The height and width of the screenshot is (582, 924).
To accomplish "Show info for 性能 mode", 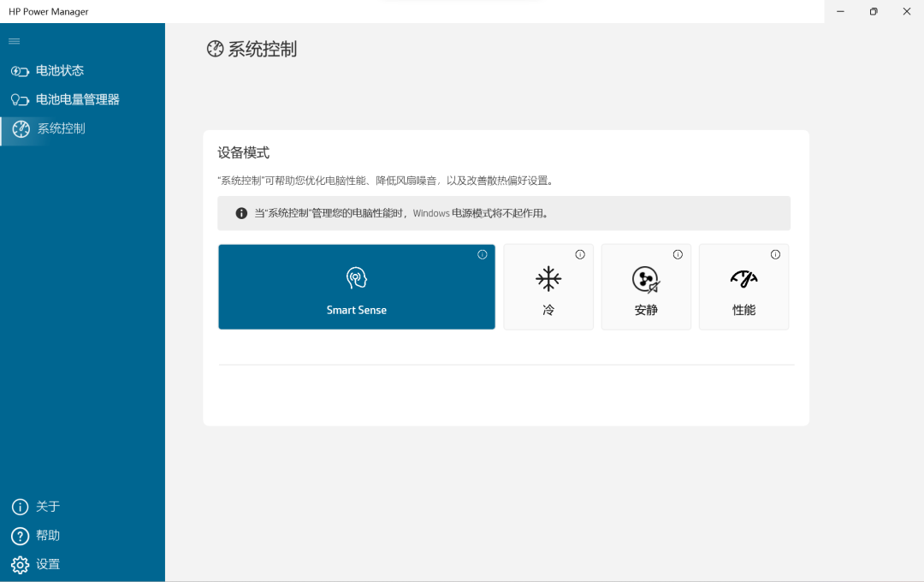I will tap(775, 255).
